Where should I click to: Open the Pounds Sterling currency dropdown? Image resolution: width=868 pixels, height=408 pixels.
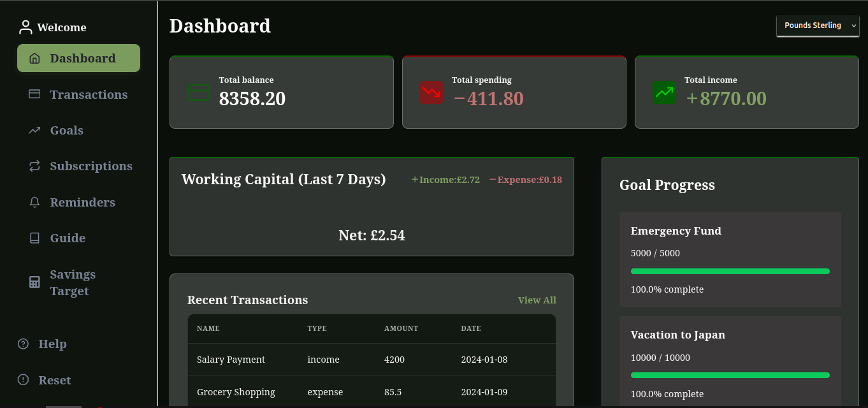(x=818, y=26)
